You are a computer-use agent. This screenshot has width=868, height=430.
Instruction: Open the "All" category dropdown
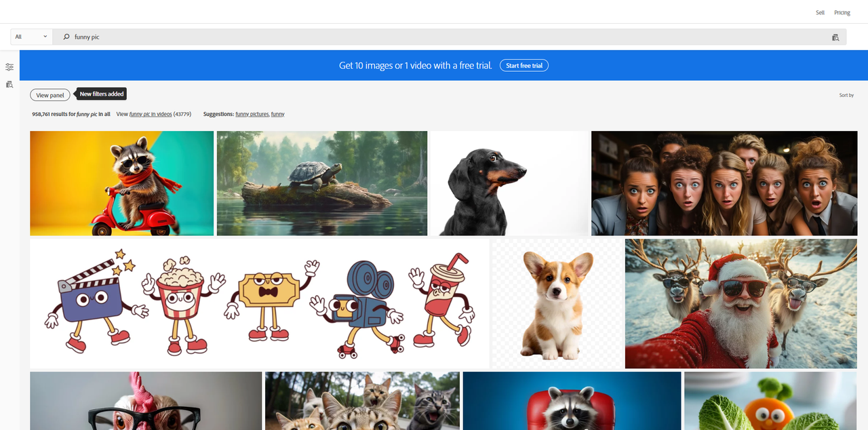point(31,36)
